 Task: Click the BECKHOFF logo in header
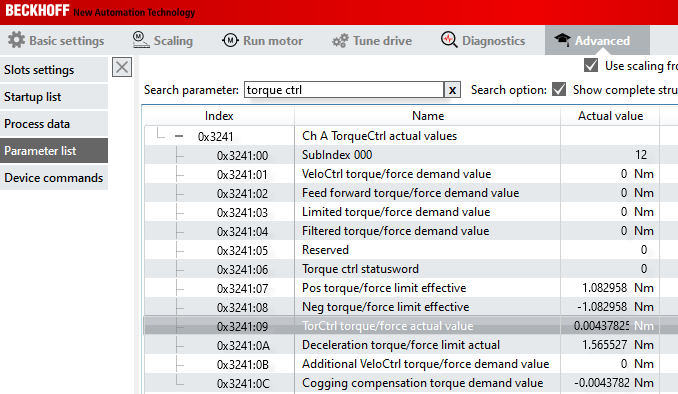37,10
